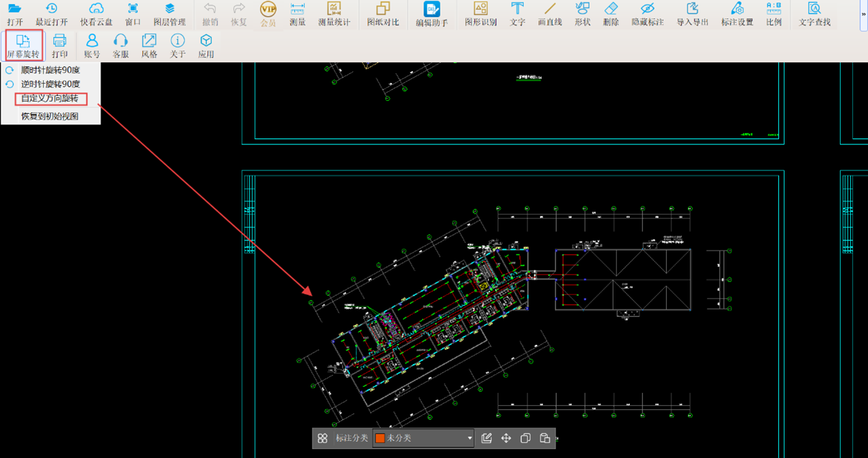This screenshot has width=868, height=458.
Task: Open 标注设置 annotation settings
Action: [737, 14]
